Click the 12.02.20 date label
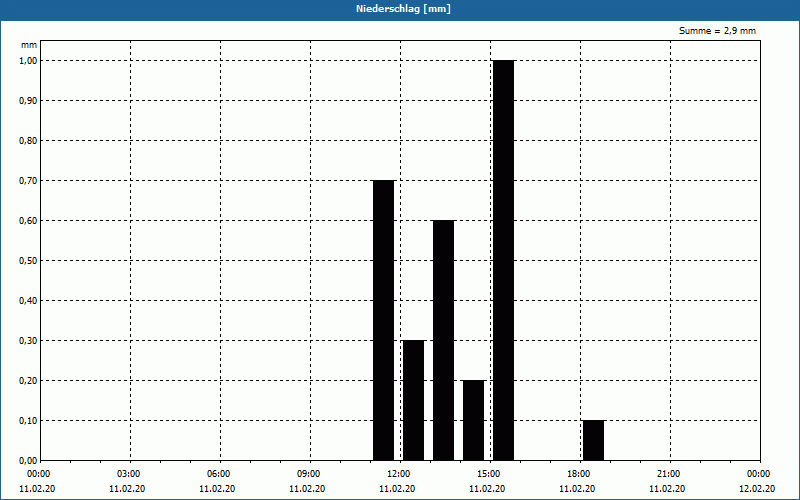Image resolution: width=800 pixels, height=500 pixels. point(757,489)
